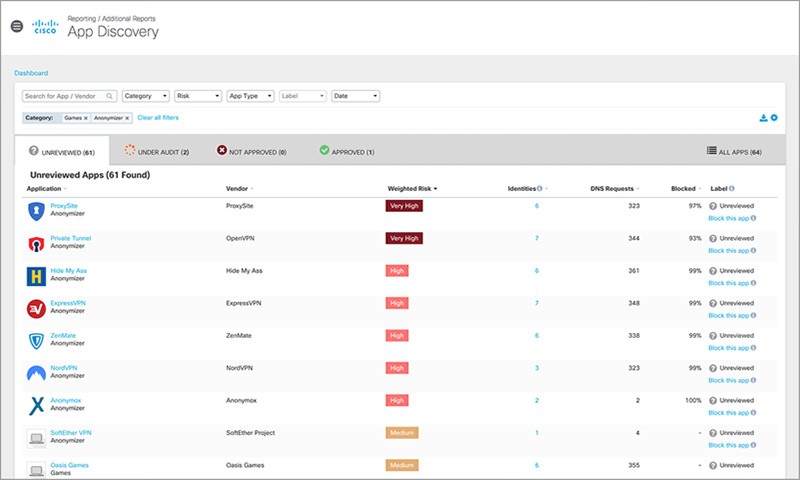This screenshot has width=800, height=480.
Task: Click Unreviewed label icon in Oasis Games row
Action: click(x=713, y=465)
